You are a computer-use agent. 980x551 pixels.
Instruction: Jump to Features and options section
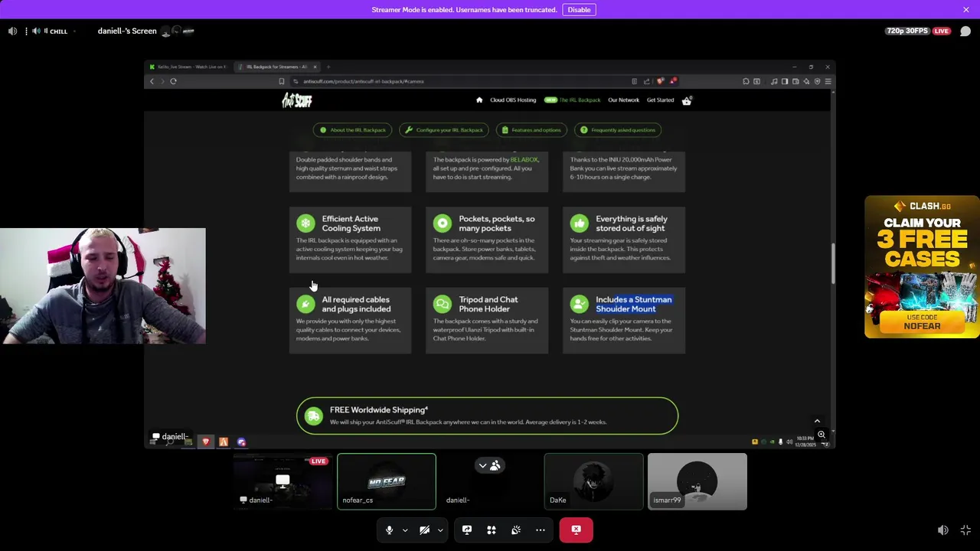pos(531,130)
